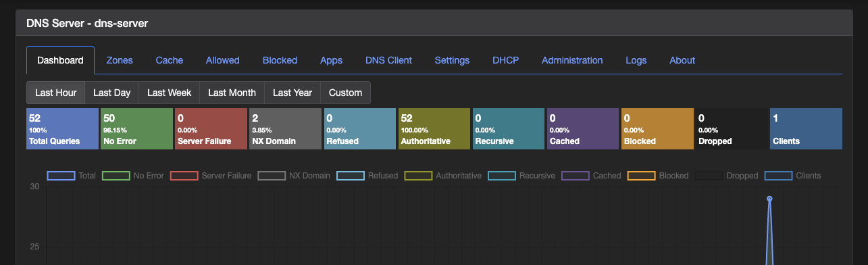Toggle the NX Domain legend box
This screenshot has width=868, height=265.
[x=272, y=176]
